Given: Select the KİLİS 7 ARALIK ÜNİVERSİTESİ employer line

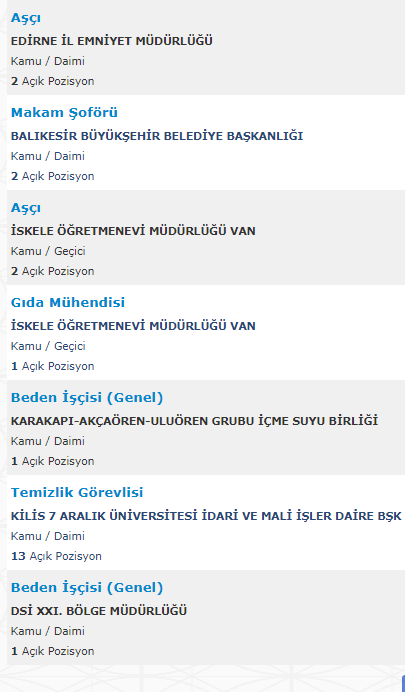Looking at the screenshot, I should (x=206, y=516).
